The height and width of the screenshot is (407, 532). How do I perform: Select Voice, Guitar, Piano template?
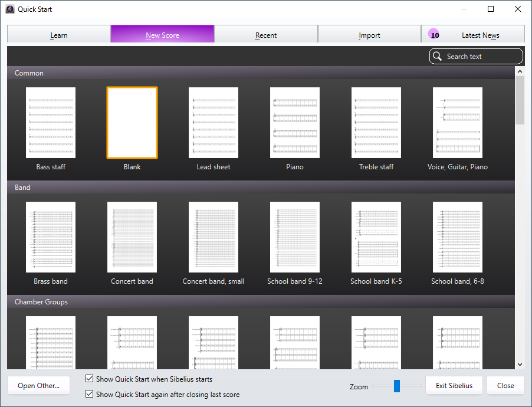pyautogui.click(x=458, y=123)
